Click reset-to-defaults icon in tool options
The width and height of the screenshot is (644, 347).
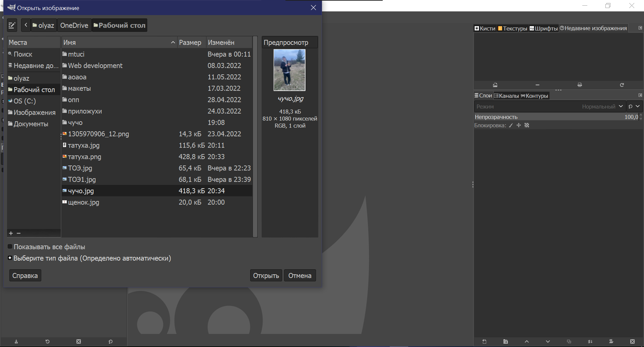(110, 342)
